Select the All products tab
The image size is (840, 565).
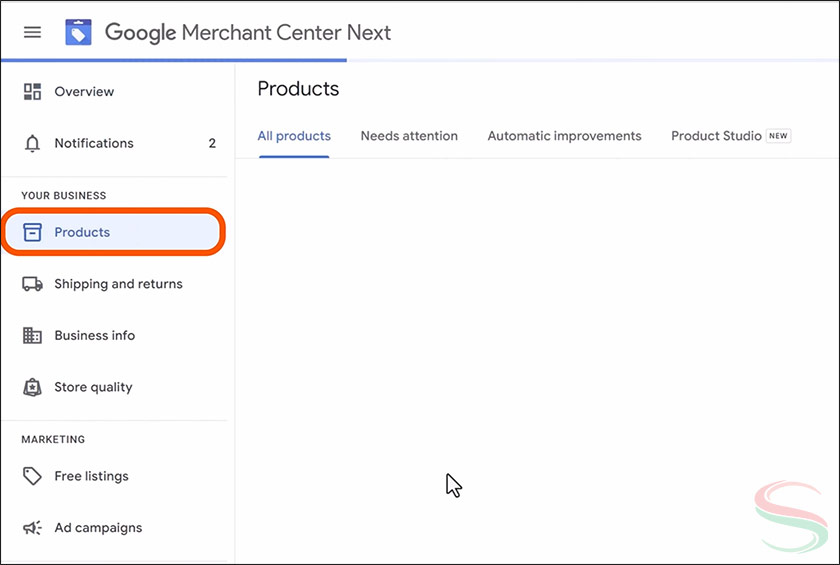[x=294, y=136]
